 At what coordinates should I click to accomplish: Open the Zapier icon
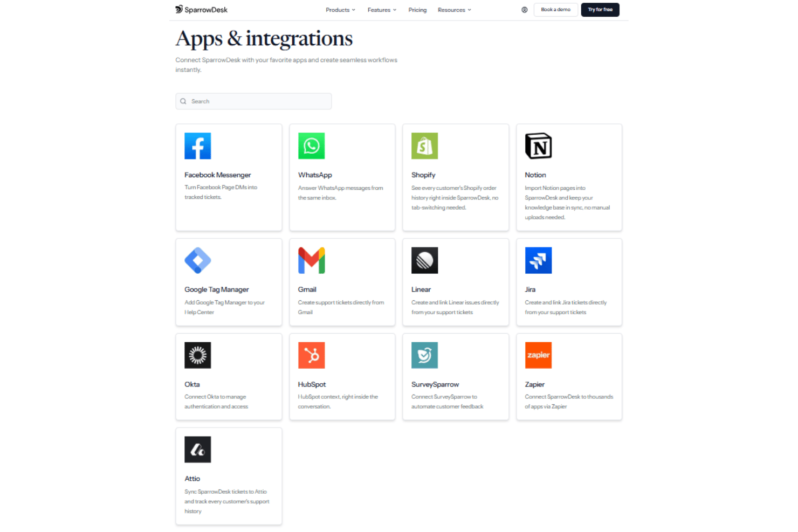coord(539,355)
